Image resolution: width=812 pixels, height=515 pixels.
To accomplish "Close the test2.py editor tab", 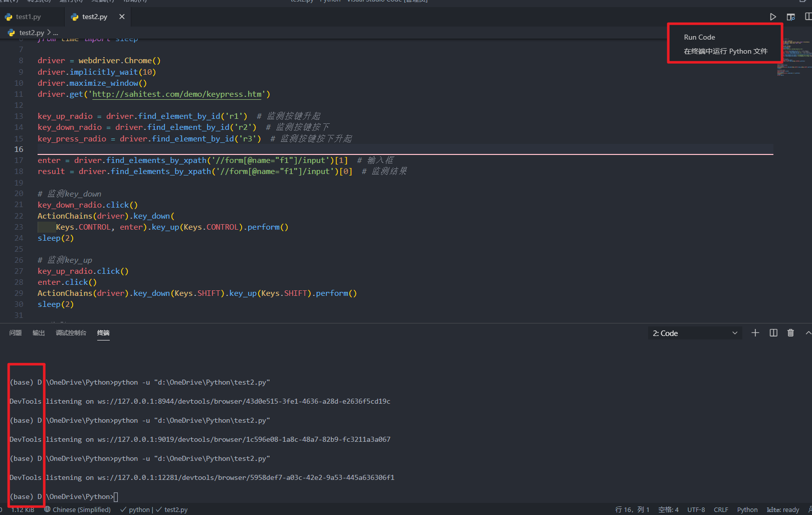I will (122, 17).
